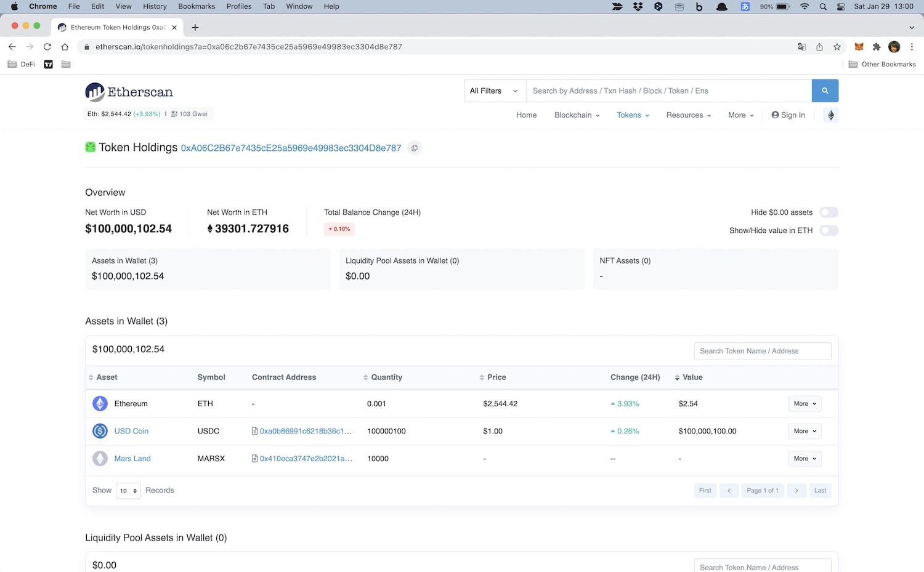The image size is (924, 572).
Task: Open macOS Spotlight search
Action: point(823,6)
